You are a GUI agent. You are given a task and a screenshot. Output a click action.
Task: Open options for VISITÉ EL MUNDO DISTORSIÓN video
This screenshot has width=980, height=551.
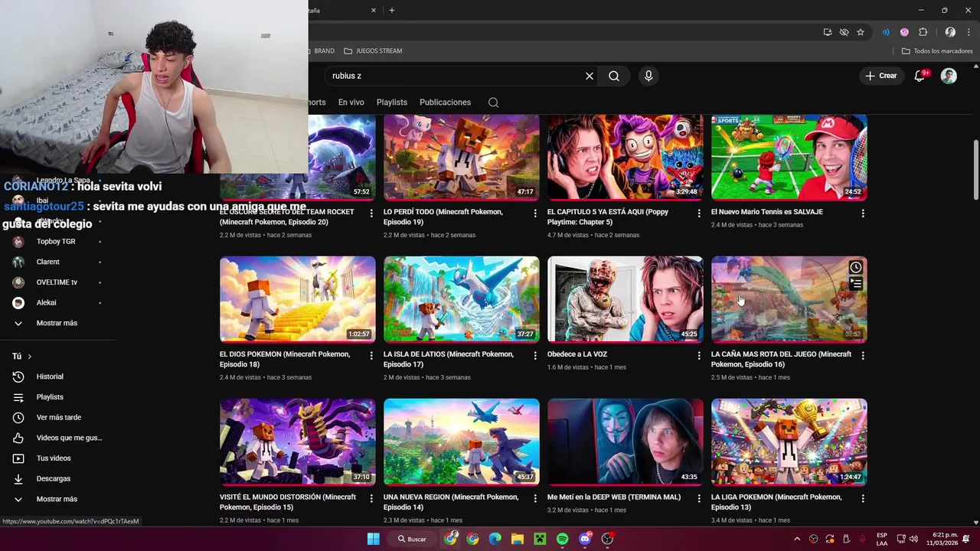[371, 497]
